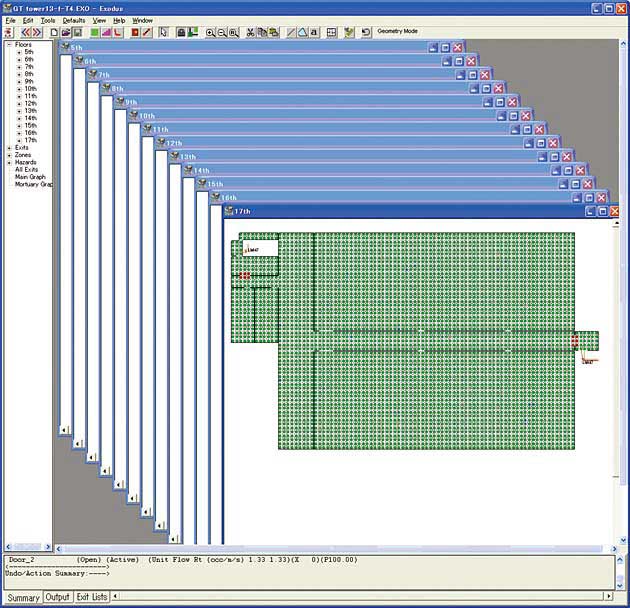Switch to the Summary tab
The height and width of the screenshot is (608, 630).
[x=23, y=598]
